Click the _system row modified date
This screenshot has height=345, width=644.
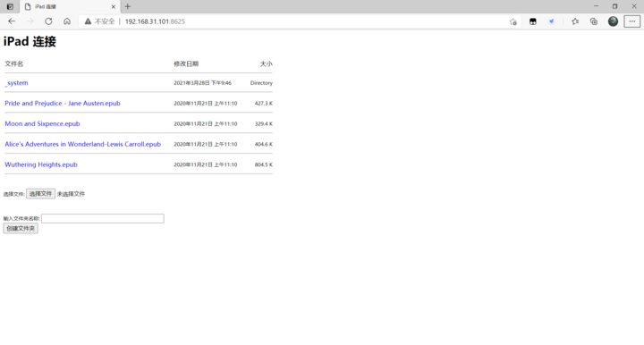(202, 83)
